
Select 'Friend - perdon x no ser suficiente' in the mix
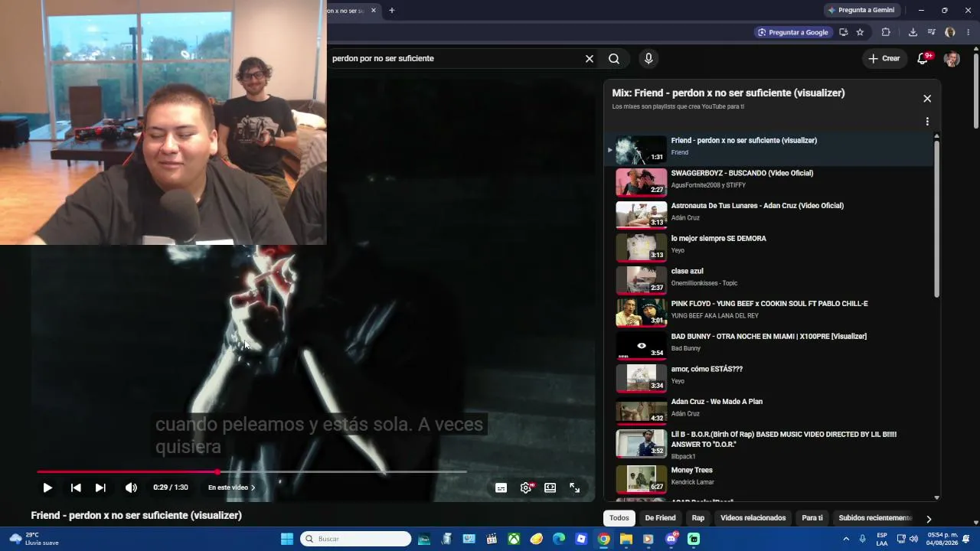click(769, 148)
